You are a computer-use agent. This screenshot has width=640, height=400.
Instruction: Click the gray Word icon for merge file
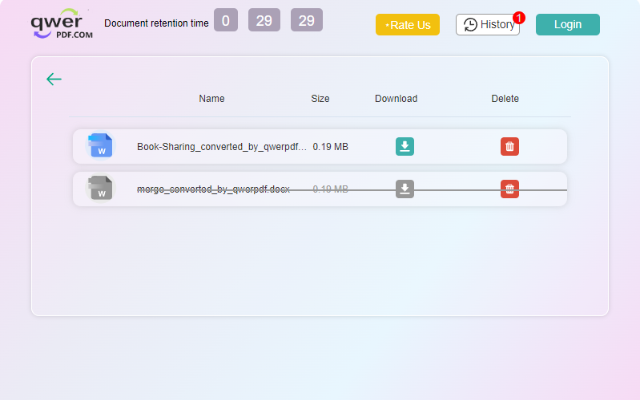100,188
